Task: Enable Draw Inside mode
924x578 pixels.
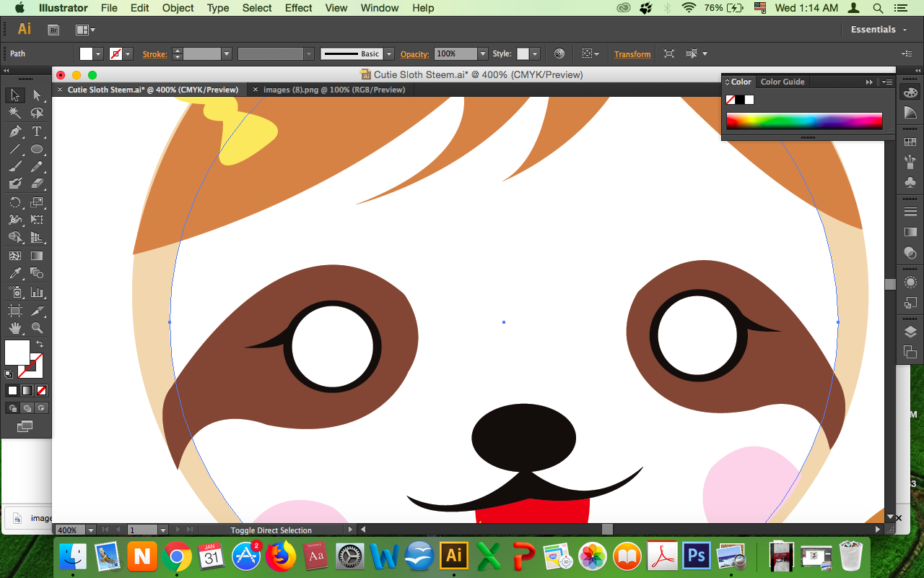Action: [41, 408]
